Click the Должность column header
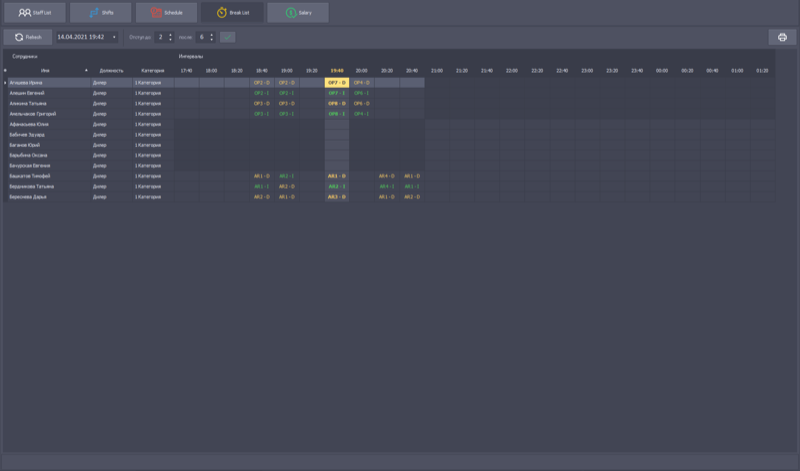Screen dimensions: 800x471 (111, 70)
